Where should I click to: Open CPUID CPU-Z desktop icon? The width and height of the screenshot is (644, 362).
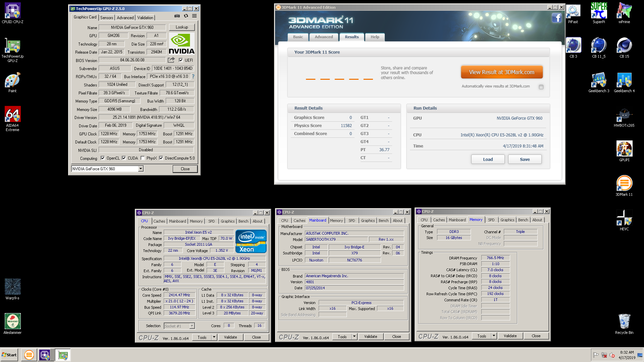12,13
